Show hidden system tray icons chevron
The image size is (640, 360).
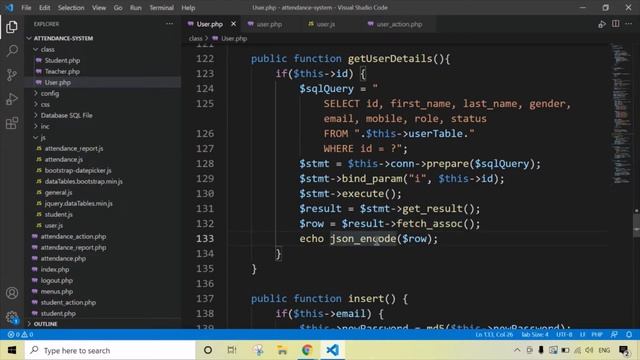point(517,350)
